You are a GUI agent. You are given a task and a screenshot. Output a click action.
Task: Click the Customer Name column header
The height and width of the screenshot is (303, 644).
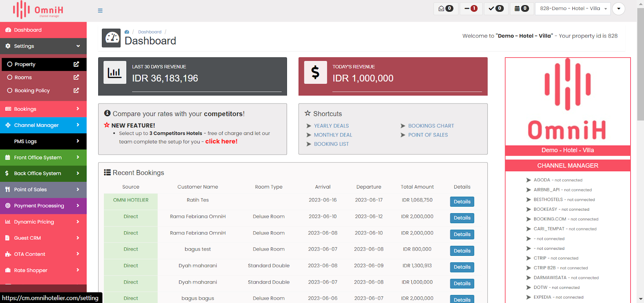click(x=198, y=187)
